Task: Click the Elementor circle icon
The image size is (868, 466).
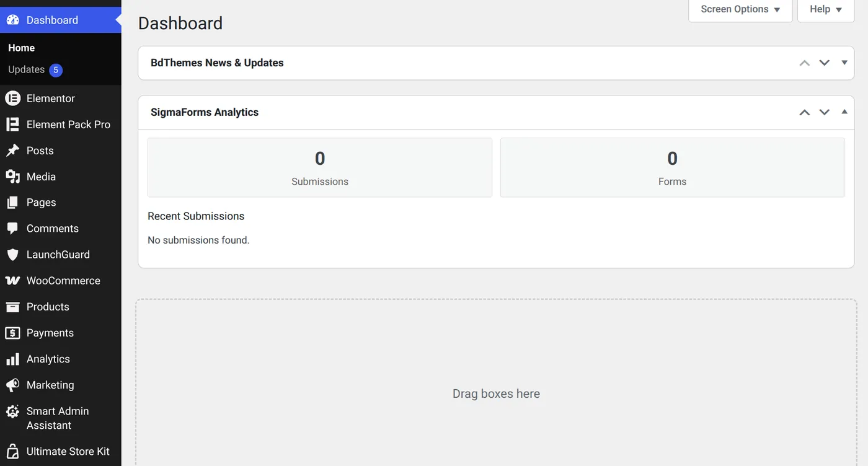Action: point(12,98)
